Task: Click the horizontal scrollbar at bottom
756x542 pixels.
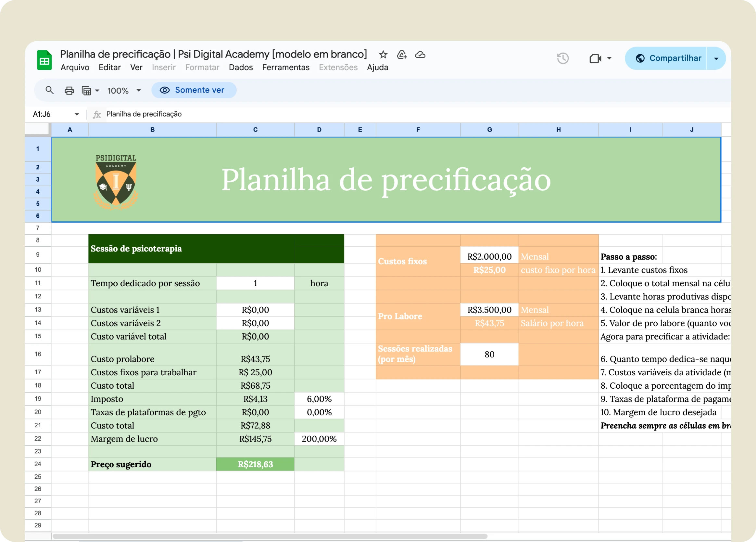Action: coord(270,536)
